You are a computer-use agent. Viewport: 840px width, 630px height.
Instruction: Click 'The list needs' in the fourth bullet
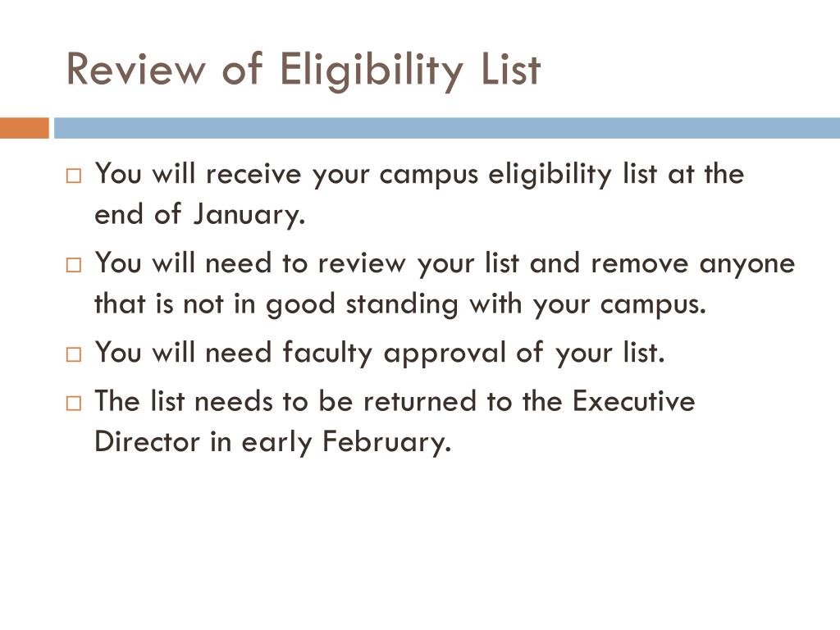point(184,401)
